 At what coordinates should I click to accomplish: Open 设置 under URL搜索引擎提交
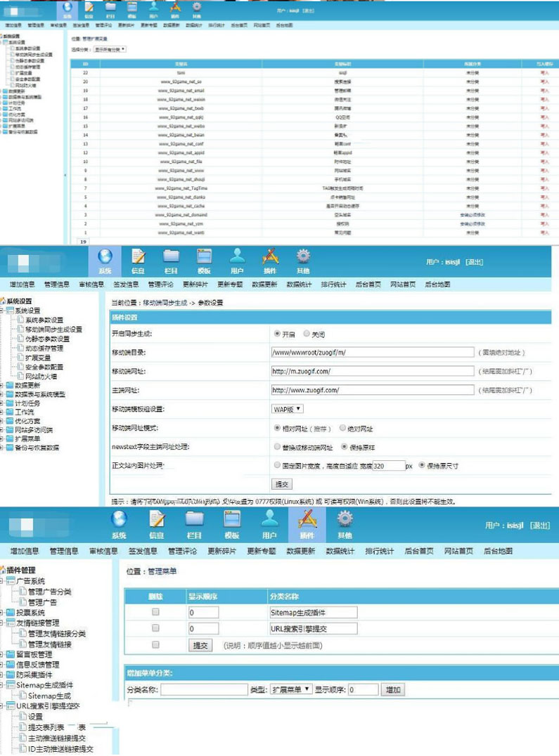pos(35,717)
